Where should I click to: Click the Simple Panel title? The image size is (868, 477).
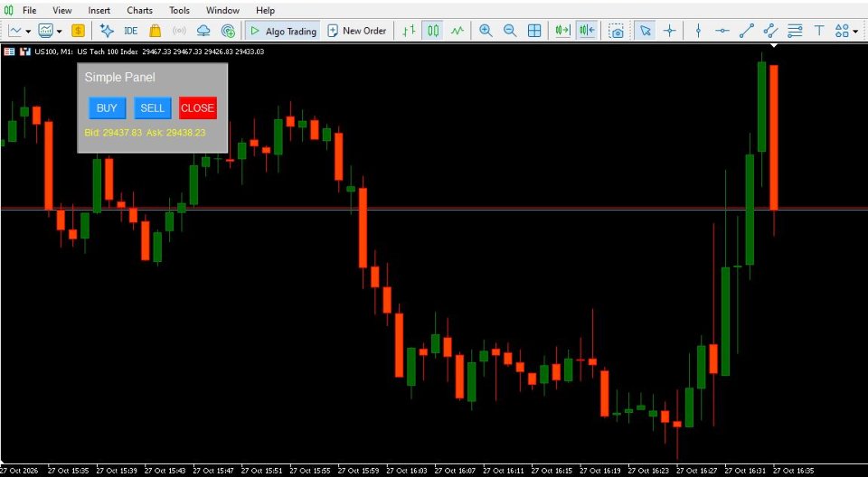point(119,78)
